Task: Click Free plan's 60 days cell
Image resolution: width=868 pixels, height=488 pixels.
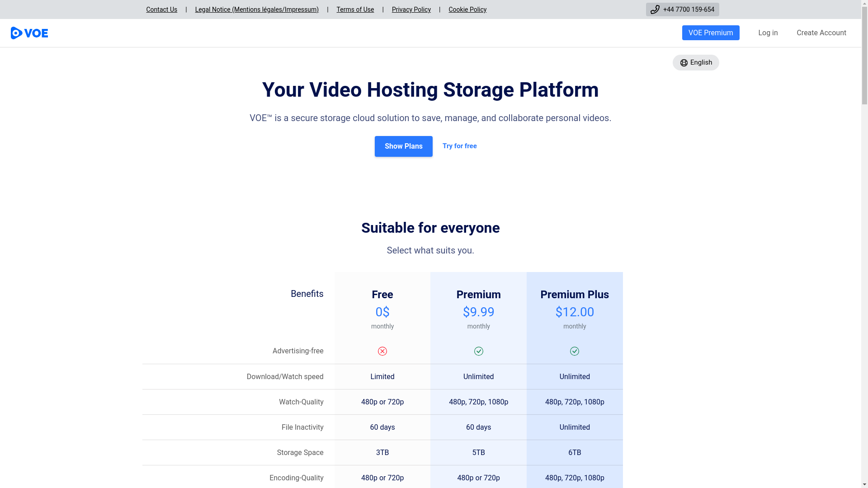Action: click(x=382, y=427)
